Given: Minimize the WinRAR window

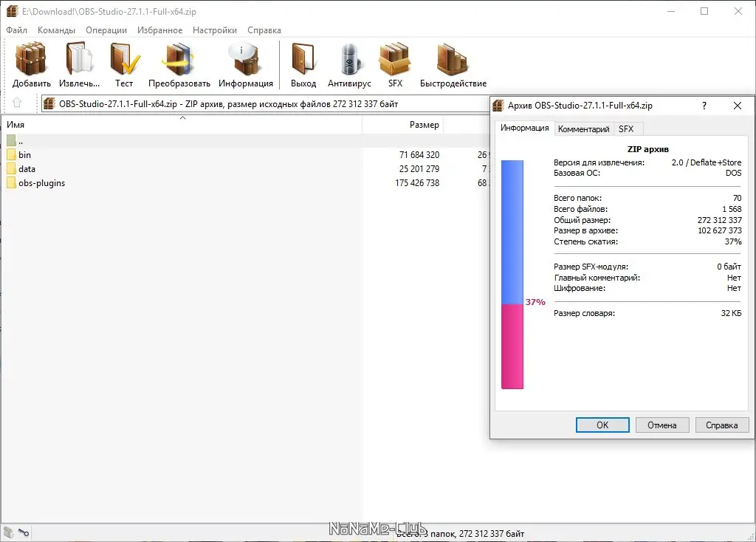Looking at the screenshot, I should click(x=670, y=11).
